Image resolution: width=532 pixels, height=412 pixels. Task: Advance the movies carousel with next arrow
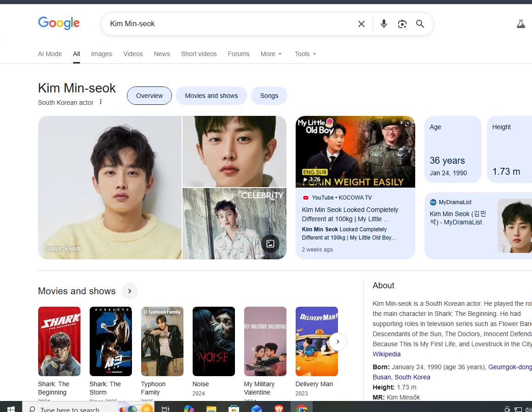338,342
